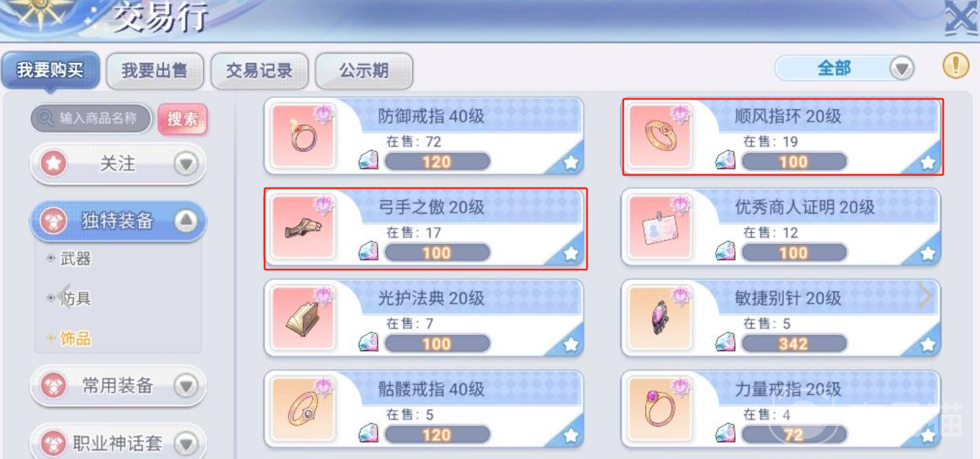Switch to the 我要出售 tab
Image resolution: width=980 pixels, height=459 pixels.
coord(155,71)
